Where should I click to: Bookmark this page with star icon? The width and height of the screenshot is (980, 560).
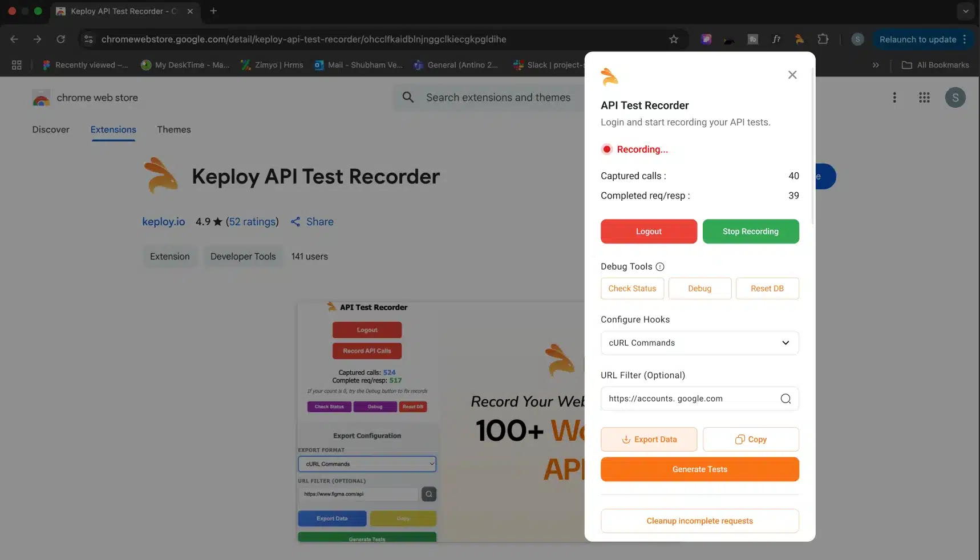[674, 39]
